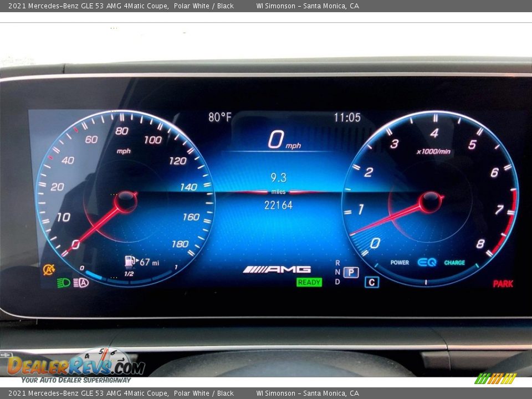Viewport: 532px width, 399px height.
Task: Tap the 160 mark on speedometer
Action: pyautogui.click(x=191, y=217)
